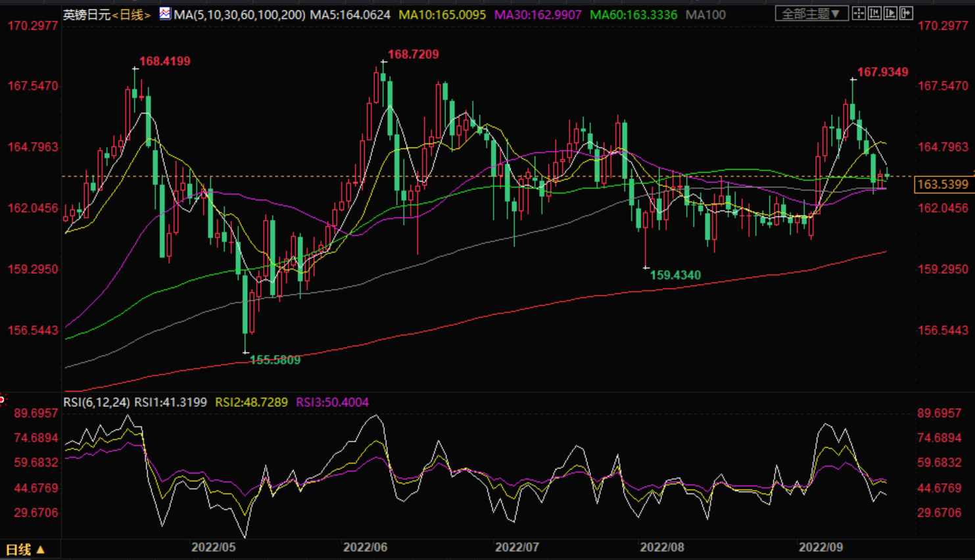This screenshot has height=560, width=975.
Task: Click the jump-to-start range icon
Action: click(874, 13)
